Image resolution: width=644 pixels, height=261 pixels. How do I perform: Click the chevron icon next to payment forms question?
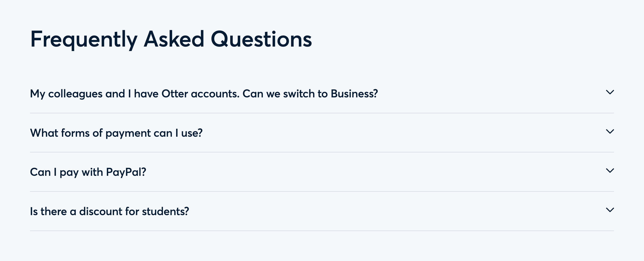610,132
